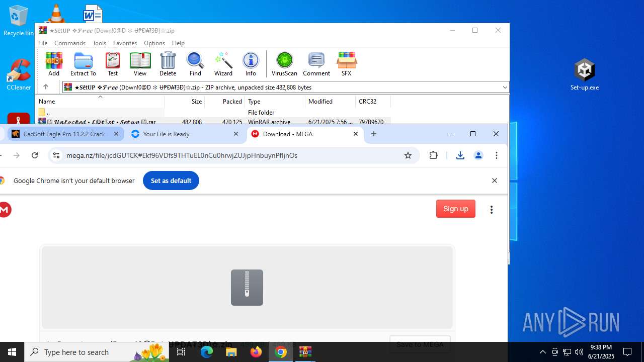The image size is (644, 362).
Task: Open Windows Start menu
Action: pyautogui.click(x=12, y=352)
